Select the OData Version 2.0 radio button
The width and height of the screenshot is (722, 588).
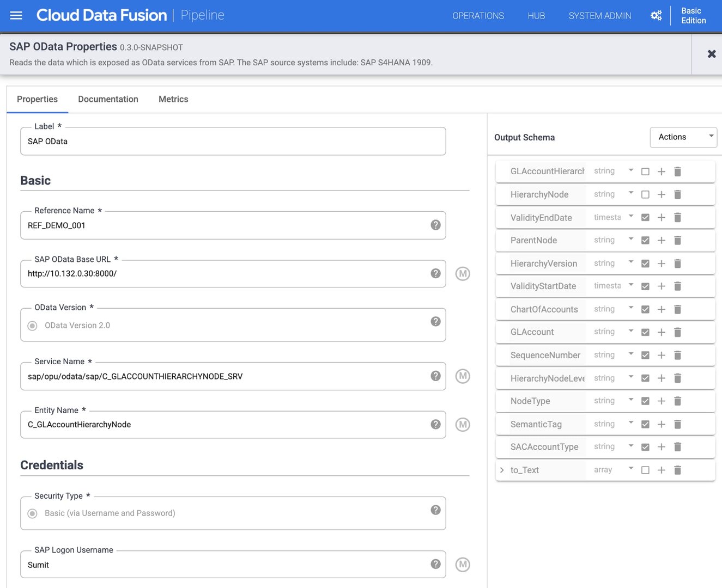pyautogui.click(x=32, y=325)
